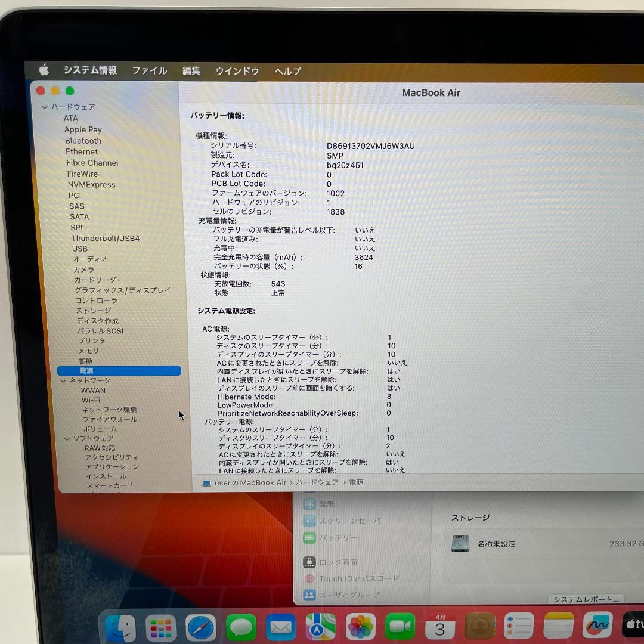Open Battery (バッテリー) settings via its green icon
This screenshot has width=644, height=644.
point(309,538)
